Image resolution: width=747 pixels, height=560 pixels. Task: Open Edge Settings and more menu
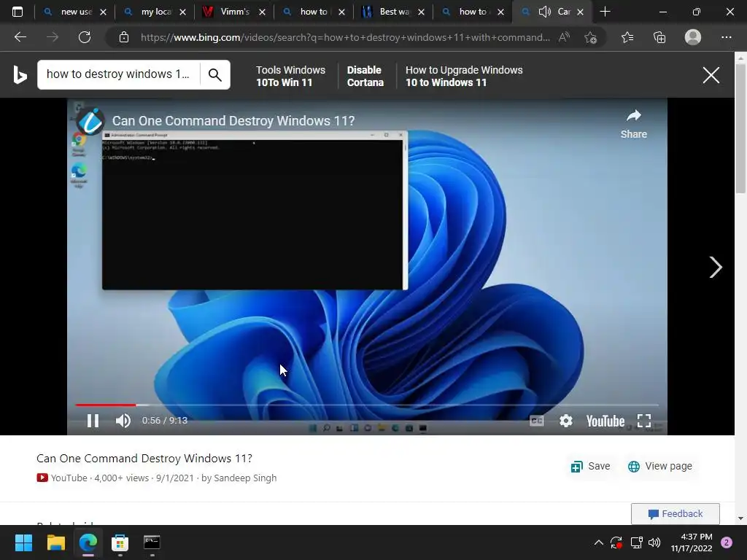tap(726, 37)
